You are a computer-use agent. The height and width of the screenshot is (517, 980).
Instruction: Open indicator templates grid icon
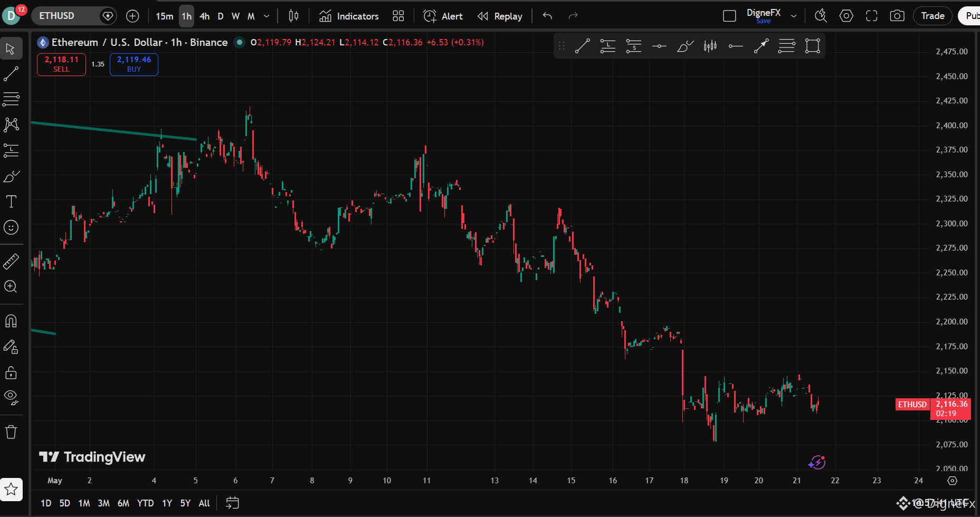398,16
